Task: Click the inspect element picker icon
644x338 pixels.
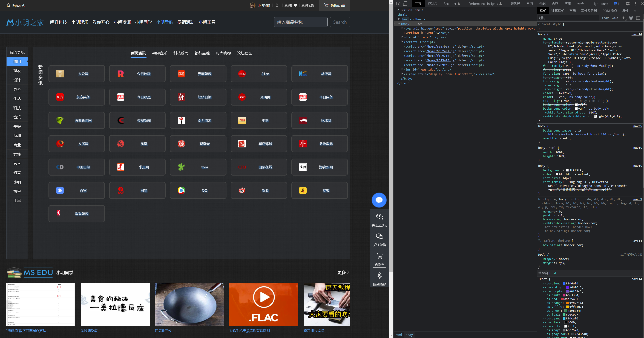Action: click(x=398, y=4)
